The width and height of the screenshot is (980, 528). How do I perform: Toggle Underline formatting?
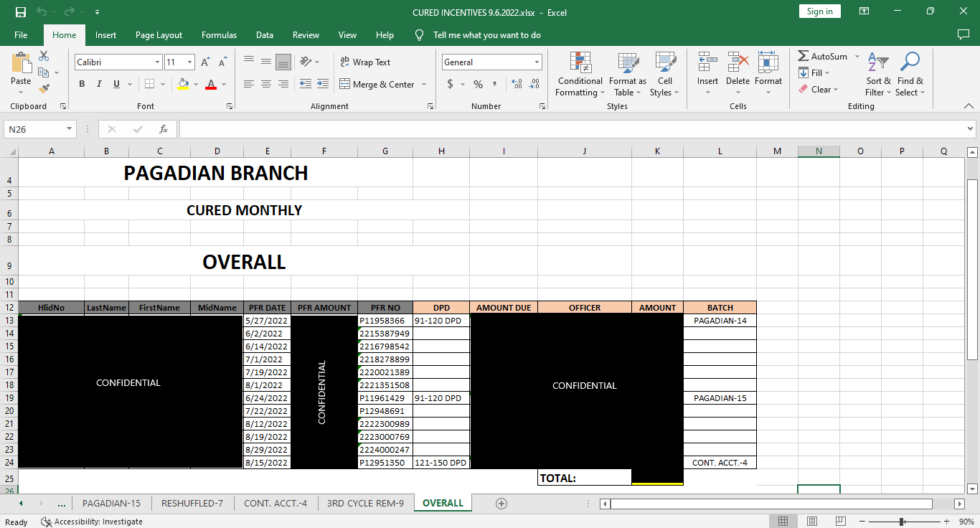pyautogui.click(x=116, y=84)
